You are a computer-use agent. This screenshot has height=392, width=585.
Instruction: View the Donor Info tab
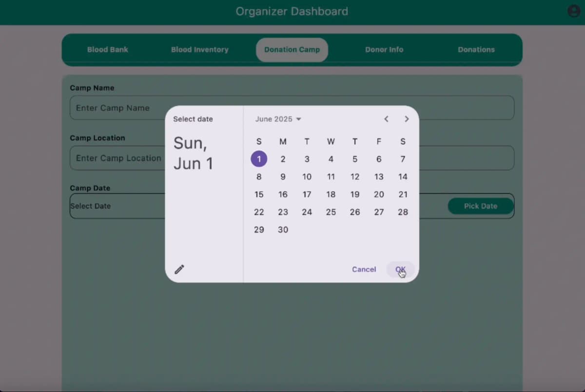point(384,50)
